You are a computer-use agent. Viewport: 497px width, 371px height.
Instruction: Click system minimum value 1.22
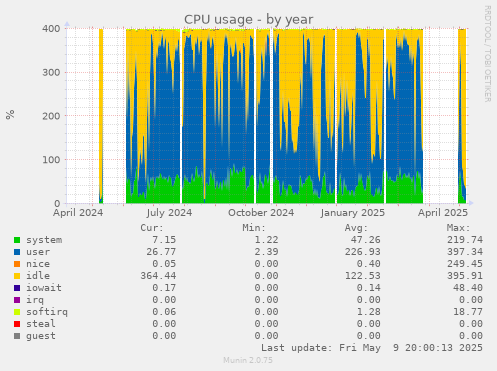click(266, 240)
